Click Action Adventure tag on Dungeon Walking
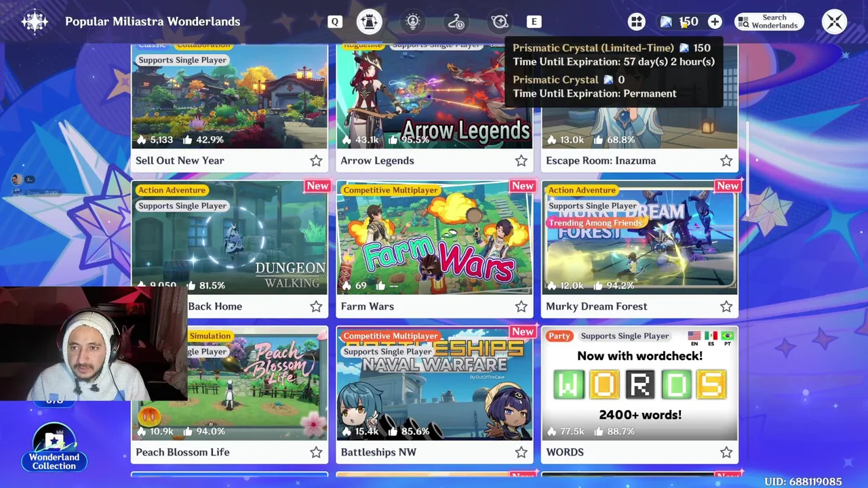 pos(172,190)
